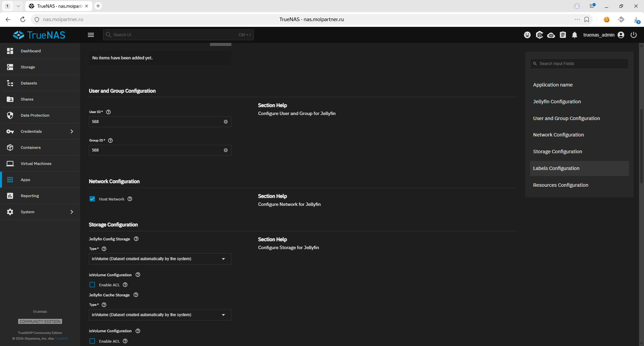Open a new browser tab
The width and height of the screenshot is (644, 346).
pos(98,6)
